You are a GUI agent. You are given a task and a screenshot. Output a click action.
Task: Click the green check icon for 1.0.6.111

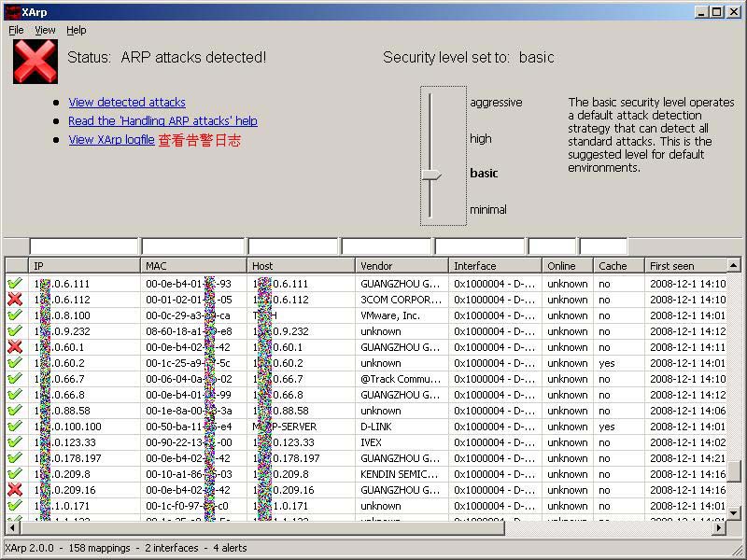pos(15,284)
